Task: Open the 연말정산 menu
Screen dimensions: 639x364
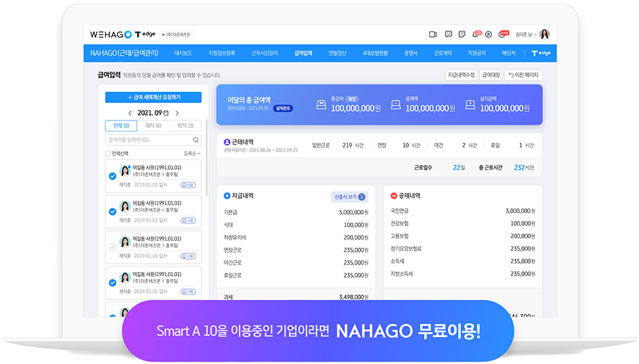Action: (337, 54)
